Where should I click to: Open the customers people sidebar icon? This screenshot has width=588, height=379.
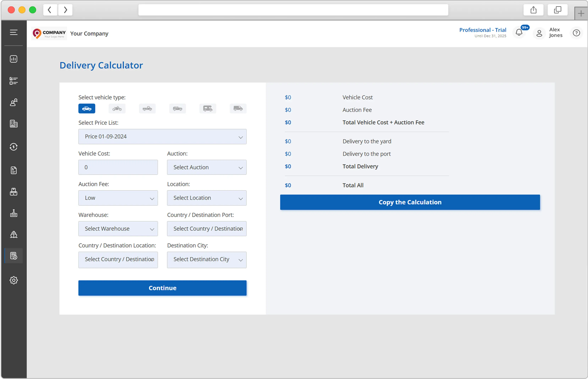[13, 102]
